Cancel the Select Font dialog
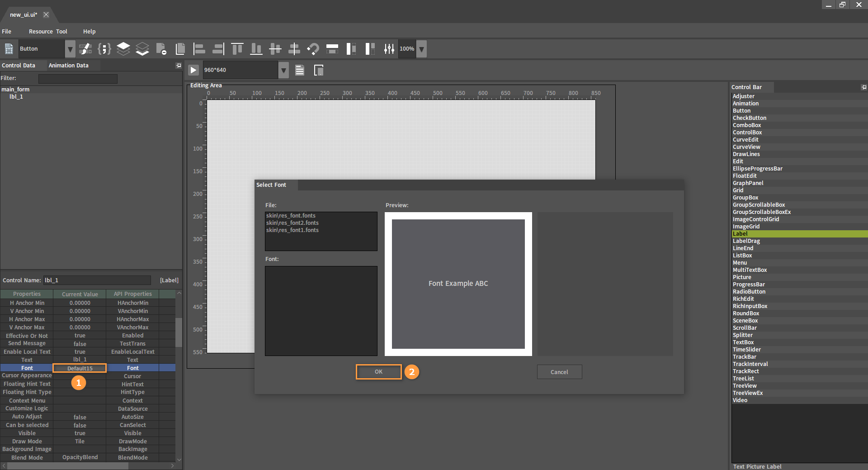This screenshot has width=868, height=470. click(559, 372)
